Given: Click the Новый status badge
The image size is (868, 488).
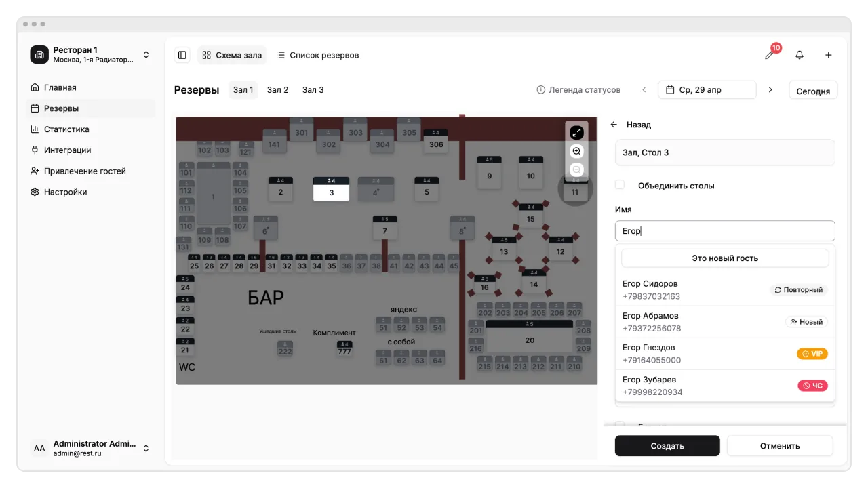Looking at the screenshot, I should coord(806,322).
